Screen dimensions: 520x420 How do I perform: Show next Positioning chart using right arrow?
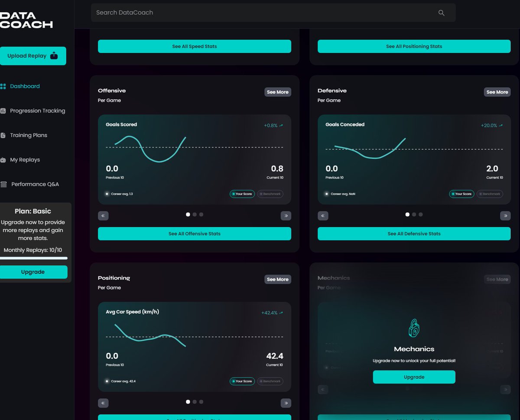pyautogui.click(x=286, y=403)
